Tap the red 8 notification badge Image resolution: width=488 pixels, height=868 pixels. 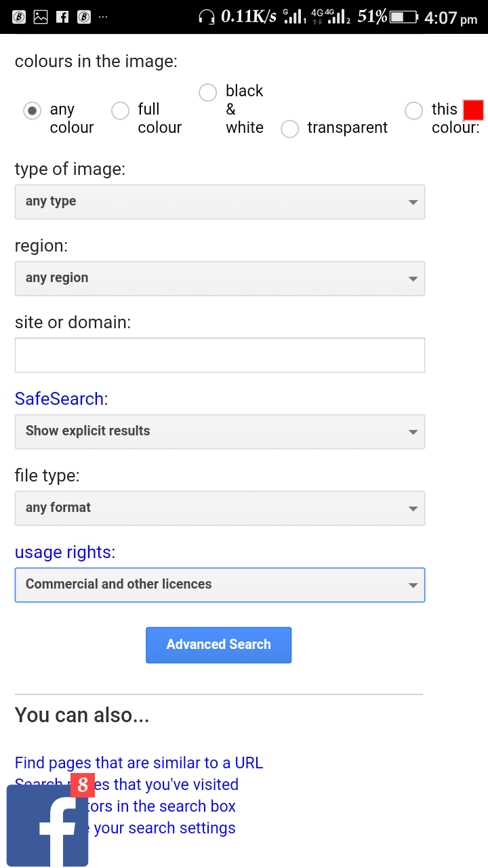(x=83, y=785)
